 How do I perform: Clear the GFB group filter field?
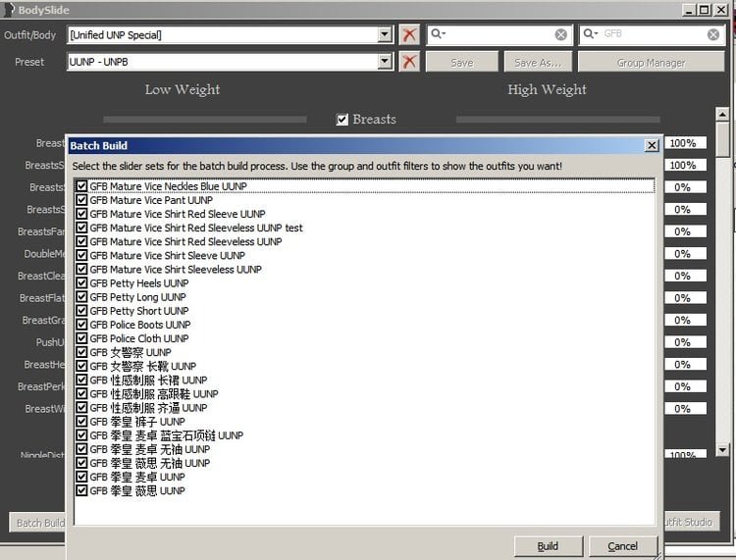(x=713, y=34)
